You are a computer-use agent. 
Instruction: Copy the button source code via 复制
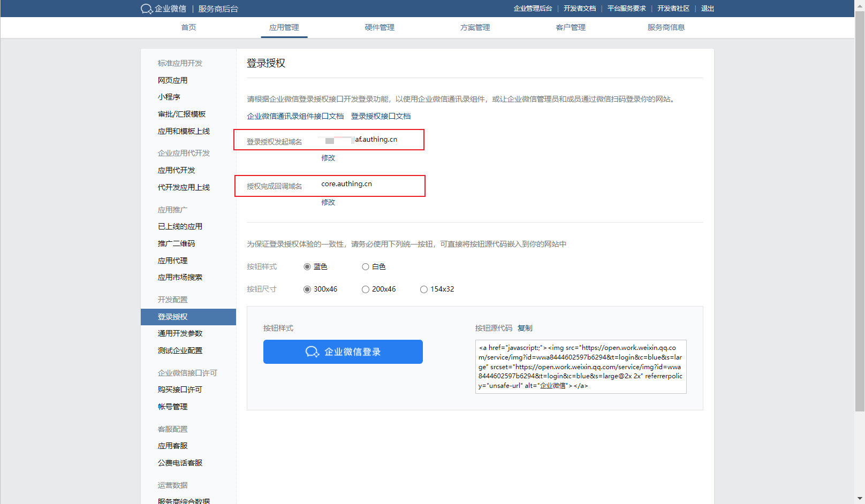coord(525,328)
